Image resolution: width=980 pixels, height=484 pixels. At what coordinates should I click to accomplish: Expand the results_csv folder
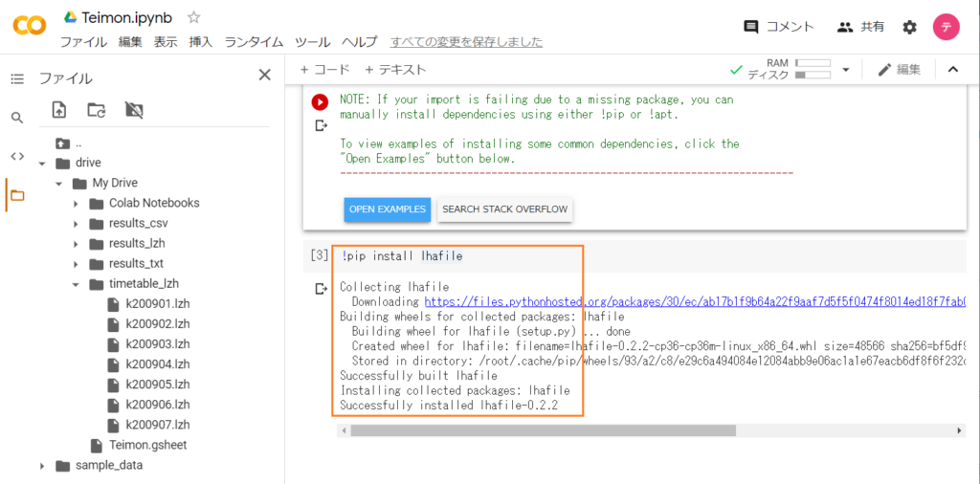[76, 224]
